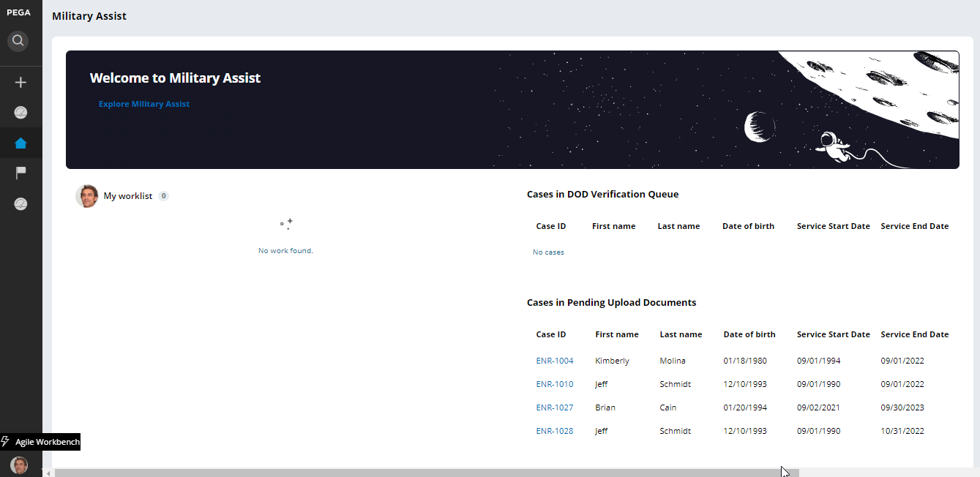
Task: Click service end date 09/30/2023
Action: [902, 407]
